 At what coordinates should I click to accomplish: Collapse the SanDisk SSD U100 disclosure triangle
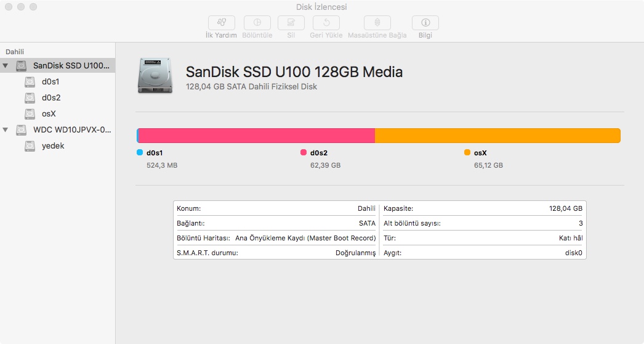[x=6, y=65]
